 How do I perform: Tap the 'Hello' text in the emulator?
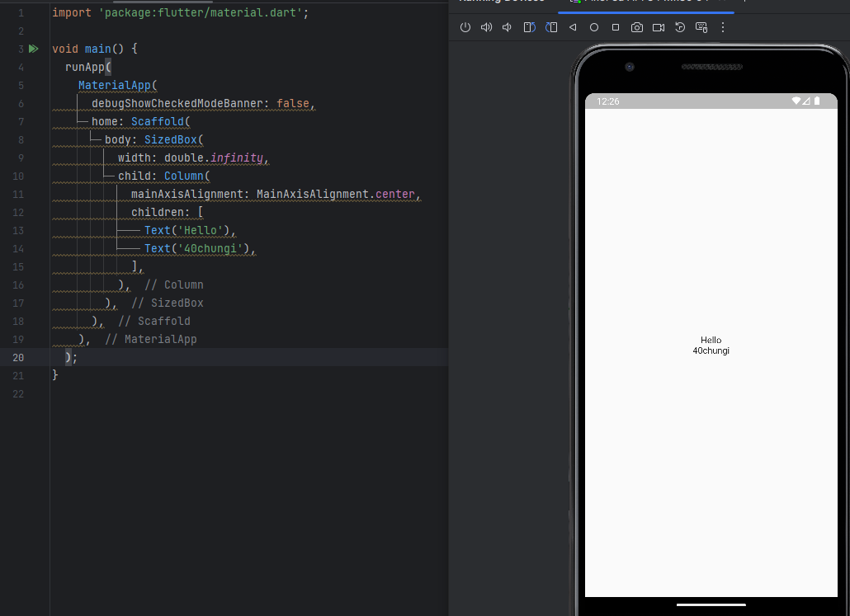coord(711,341)
